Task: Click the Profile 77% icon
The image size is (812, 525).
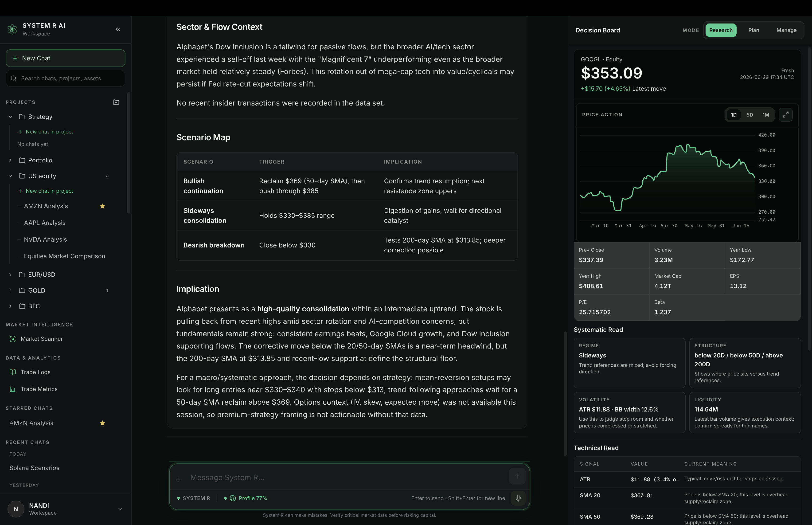Action: click(x=233, y=498)
